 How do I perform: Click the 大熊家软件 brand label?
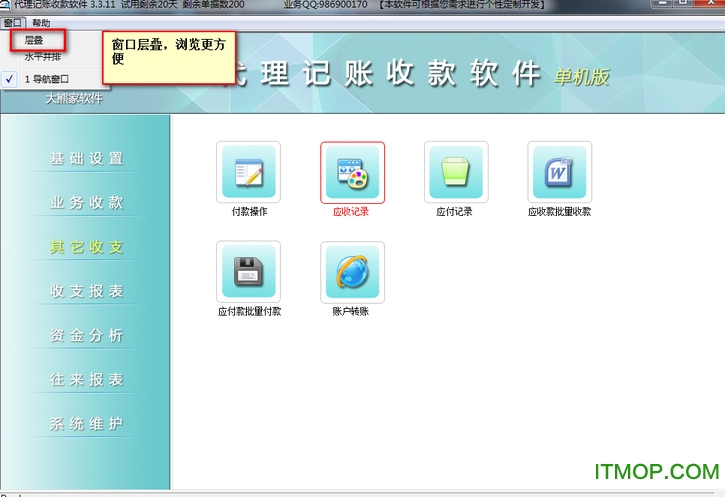pos(73,98)
